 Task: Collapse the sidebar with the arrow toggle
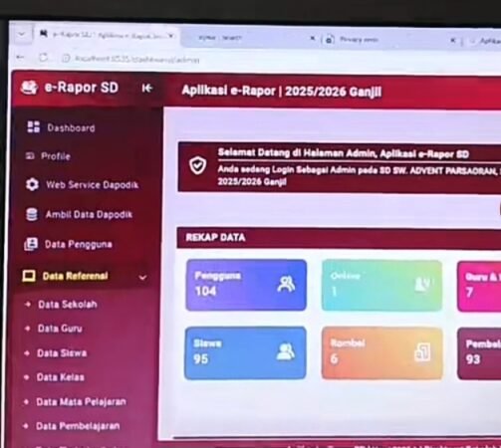pos(146,88)
